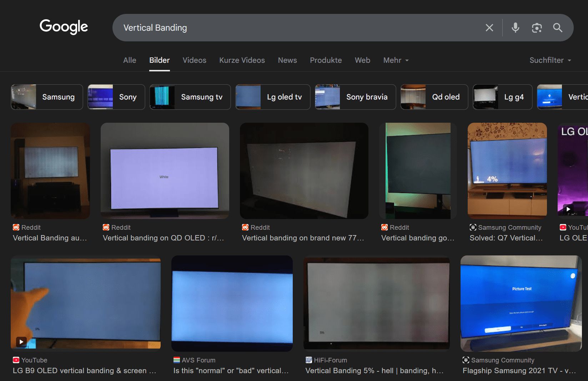Viewport: 588px width, 381px height.
Task: Choose the Qd oled filter chip
Action: tap(434, 97)
